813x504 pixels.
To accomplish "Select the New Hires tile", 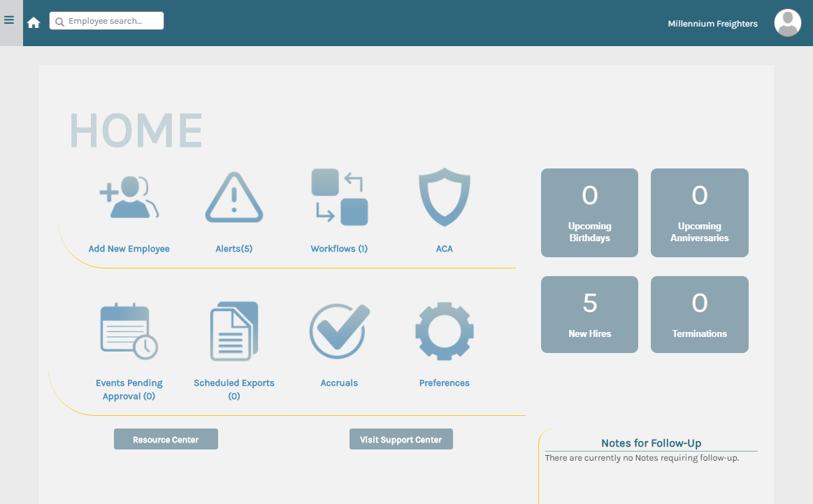I will point(589,314).
